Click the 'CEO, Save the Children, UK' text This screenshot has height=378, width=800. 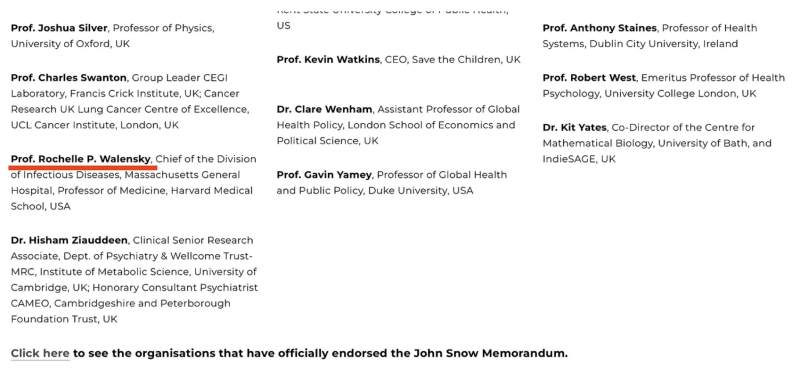tap(453, 60)
